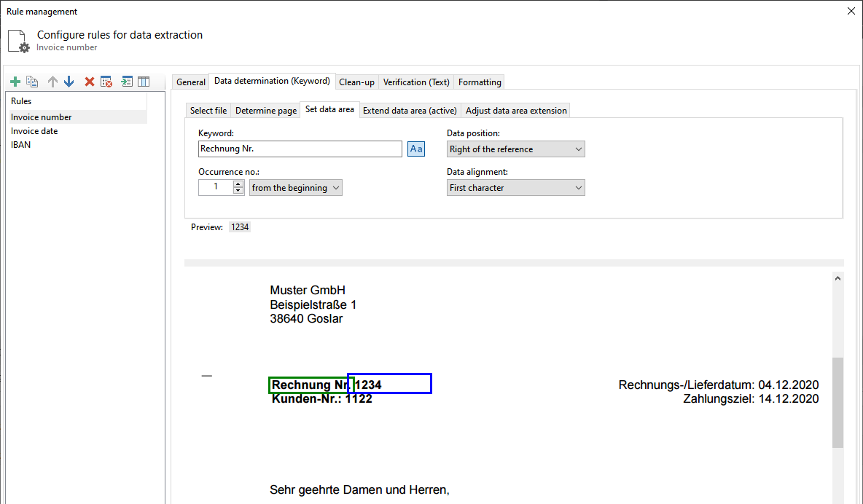Click inside the Keyword input field

(x=299, y=149)
